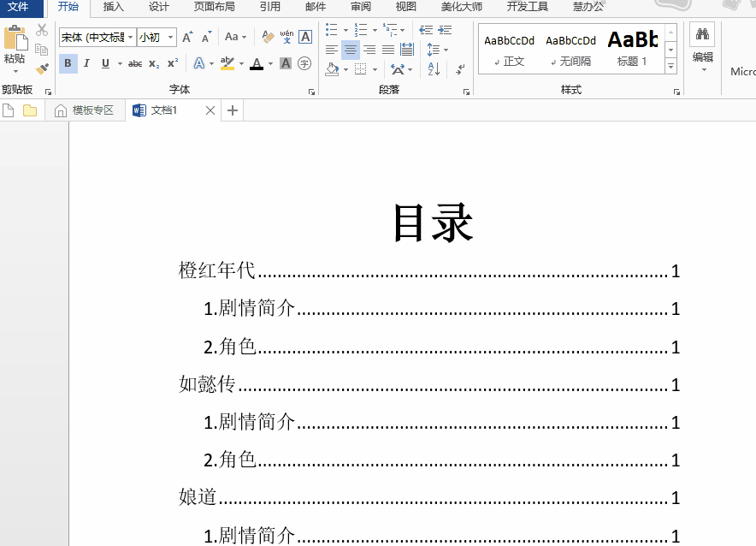Apply character shading gray A

286,63
